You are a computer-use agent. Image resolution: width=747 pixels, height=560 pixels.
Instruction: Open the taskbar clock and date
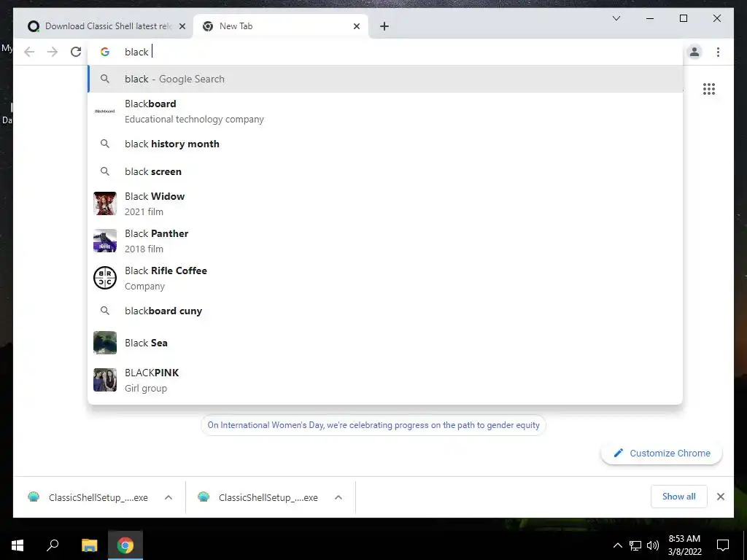click(684, 545)
